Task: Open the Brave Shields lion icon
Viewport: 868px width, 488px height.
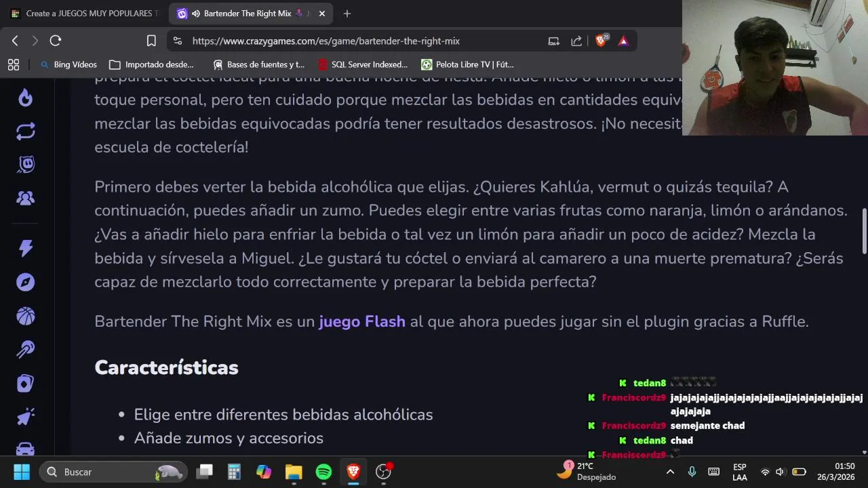Action: point(601,40)
